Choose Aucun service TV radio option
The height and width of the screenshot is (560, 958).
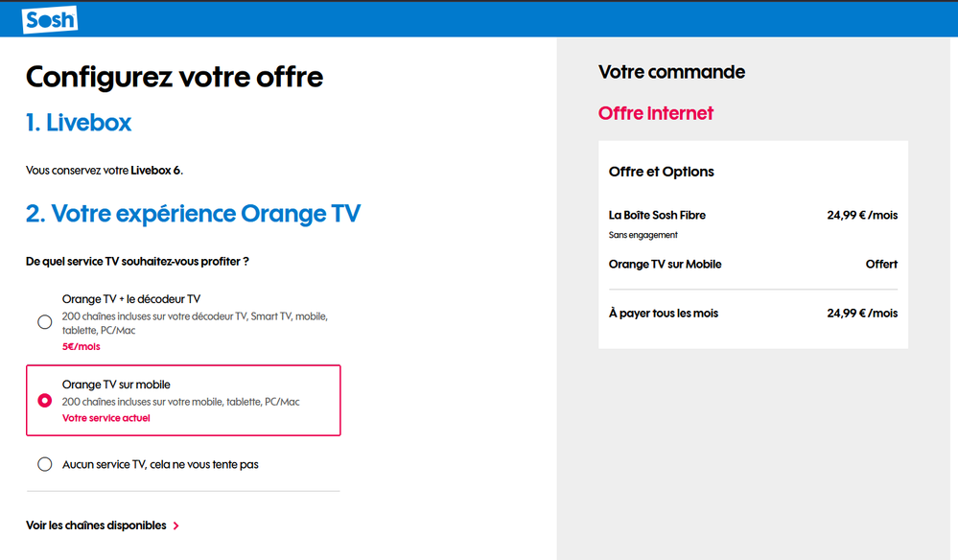pyautogui.click(x=45, y=464)
